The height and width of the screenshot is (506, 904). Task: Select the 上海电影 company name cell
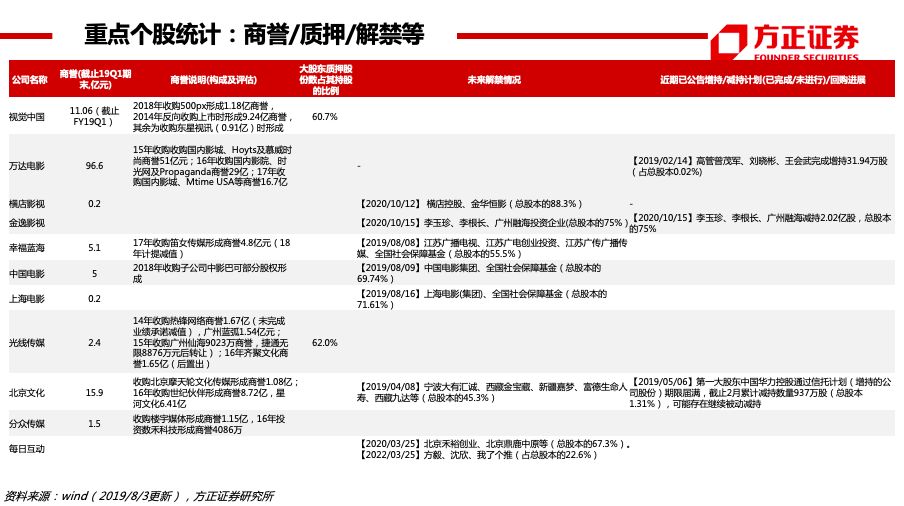[27, 299]
